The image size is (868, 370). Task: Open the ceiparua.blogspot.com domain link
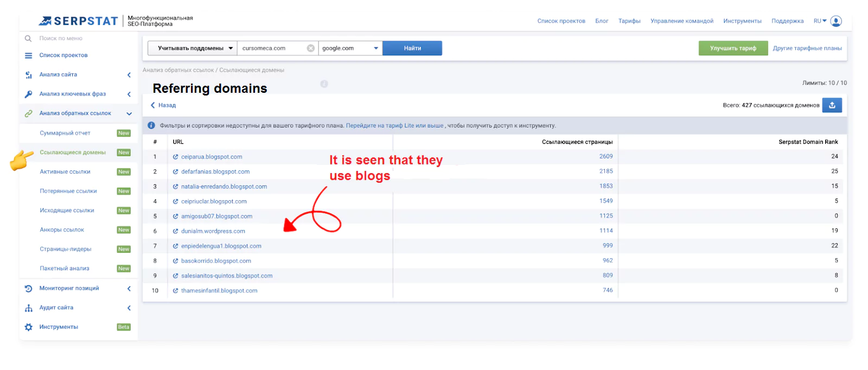point(212,157)
